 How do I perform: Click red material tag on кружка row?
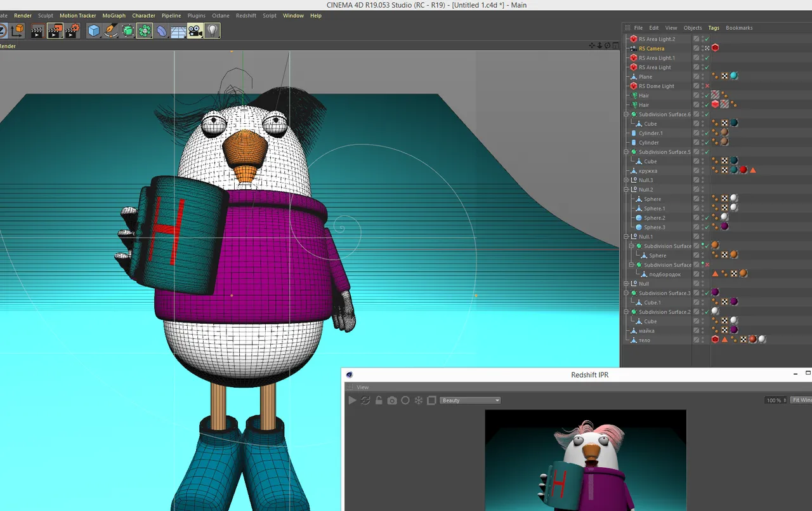743,170
